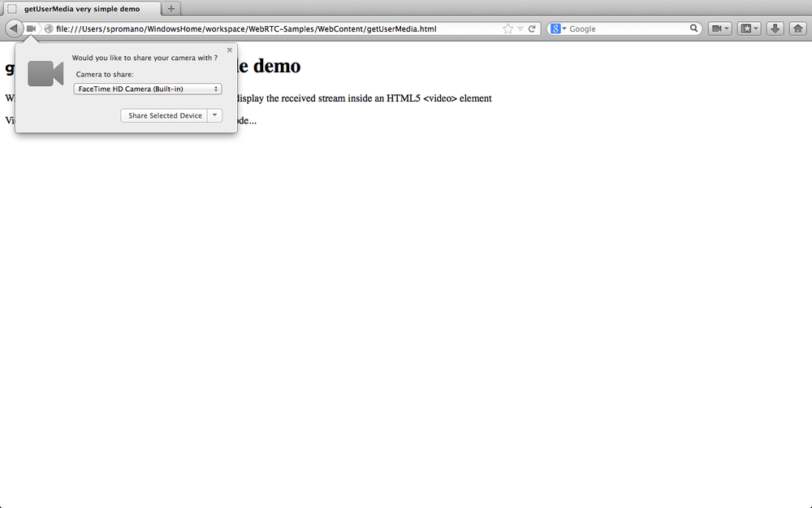Click the camera icon in the address bar
The height and width of the screenshot is (508, 812).
coord(30,28)
